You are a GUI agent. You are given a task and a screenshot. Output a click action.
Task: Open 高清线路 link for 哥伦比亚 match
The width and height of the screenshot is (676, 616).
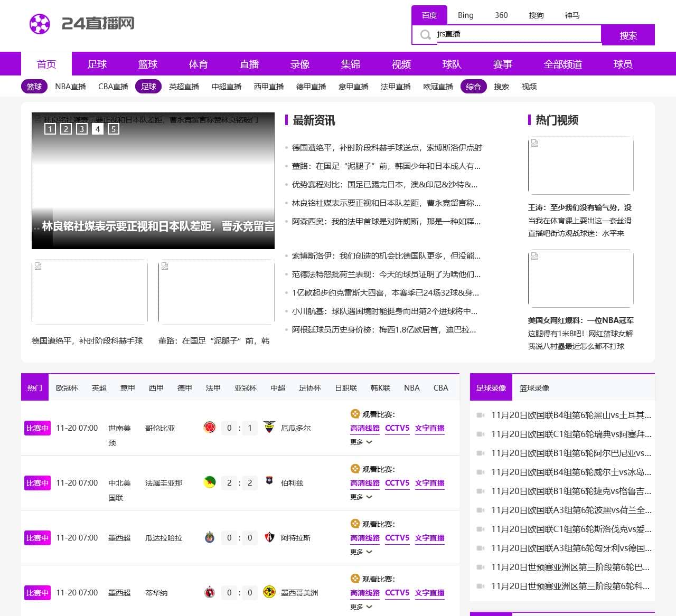coord(365,428)
